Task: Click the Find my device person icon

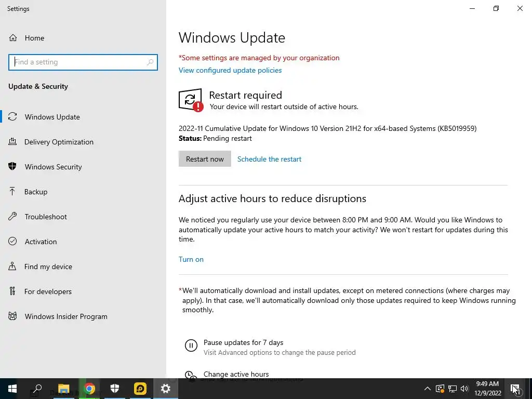Action: tap(12, 267)
